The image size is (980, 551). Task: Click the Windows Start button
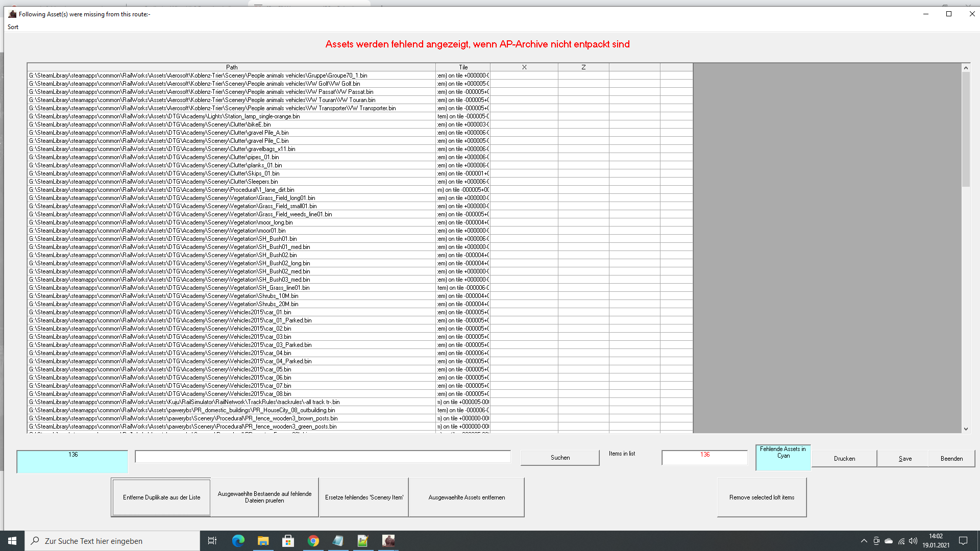pos(12,541)
